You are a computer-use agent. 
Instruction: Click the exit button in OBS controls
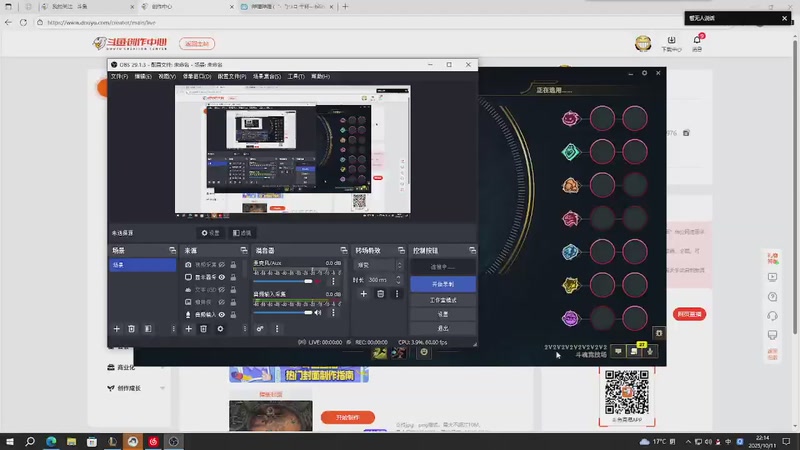point(443,328)
